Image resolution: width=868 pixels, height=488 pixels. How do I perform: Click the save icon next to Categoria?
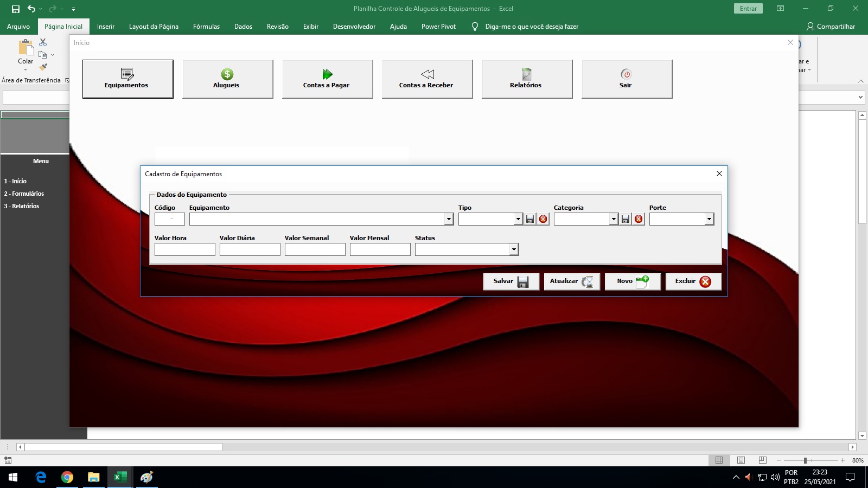click(626, 219)
